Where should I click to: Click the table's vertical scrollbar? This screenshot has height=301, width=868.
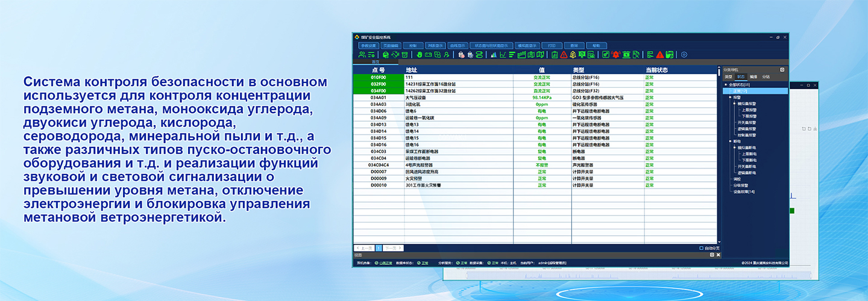pos(719,150)
